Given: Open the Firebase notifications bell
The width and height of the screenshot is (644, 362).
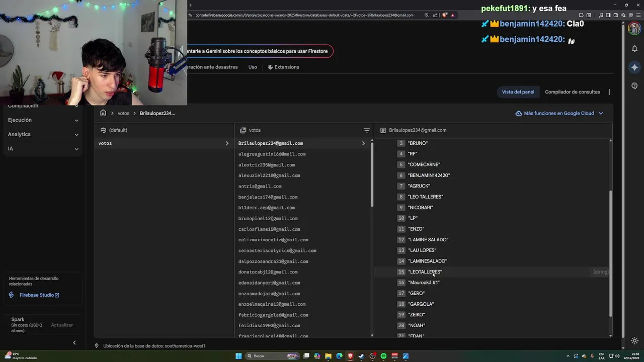Looking at the screenshot, I should pos(634,48).
